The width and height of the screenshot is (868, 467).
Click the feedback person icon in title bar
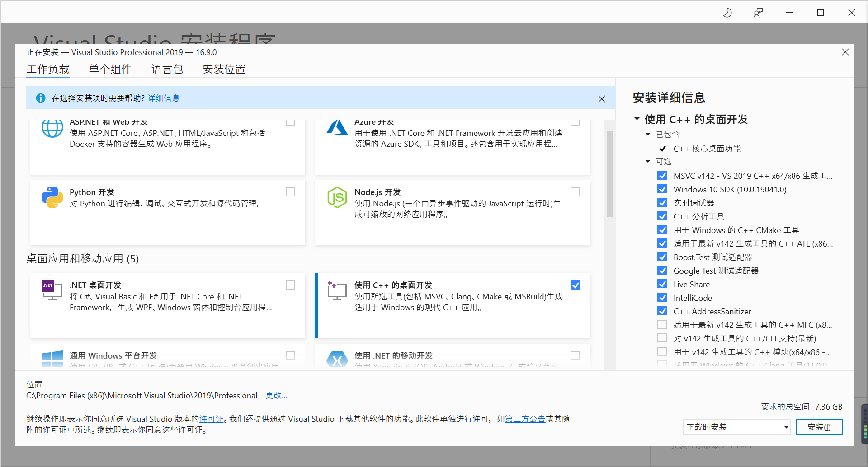click(758, 13)
